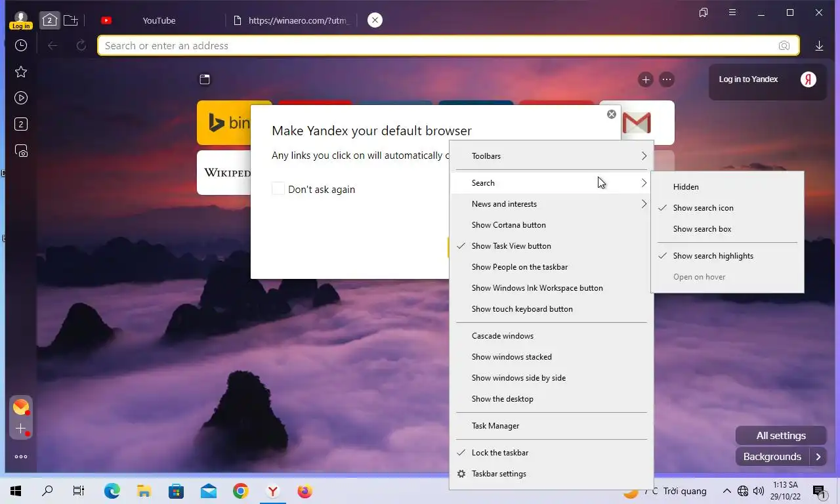Click the camera visual search icon
The height and width of the screenshot is (504, 840).
784,45
